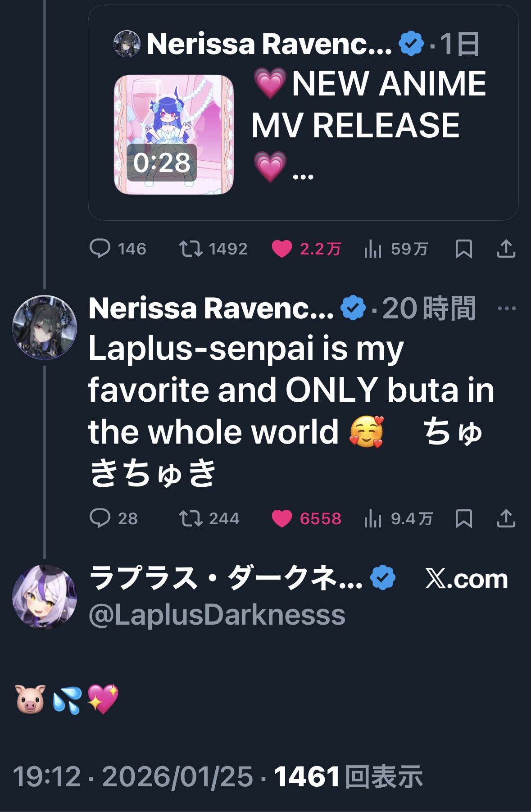Open reply comments on the 146-reply tweet

(x=100, y=249)
